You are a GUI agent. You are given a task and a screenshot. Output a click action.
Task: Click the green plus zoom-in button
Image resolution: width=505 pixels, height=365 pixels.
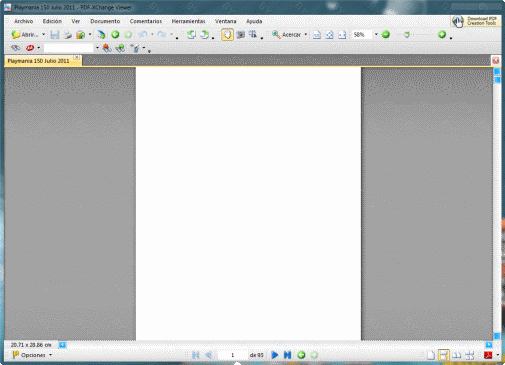(442, 34)
